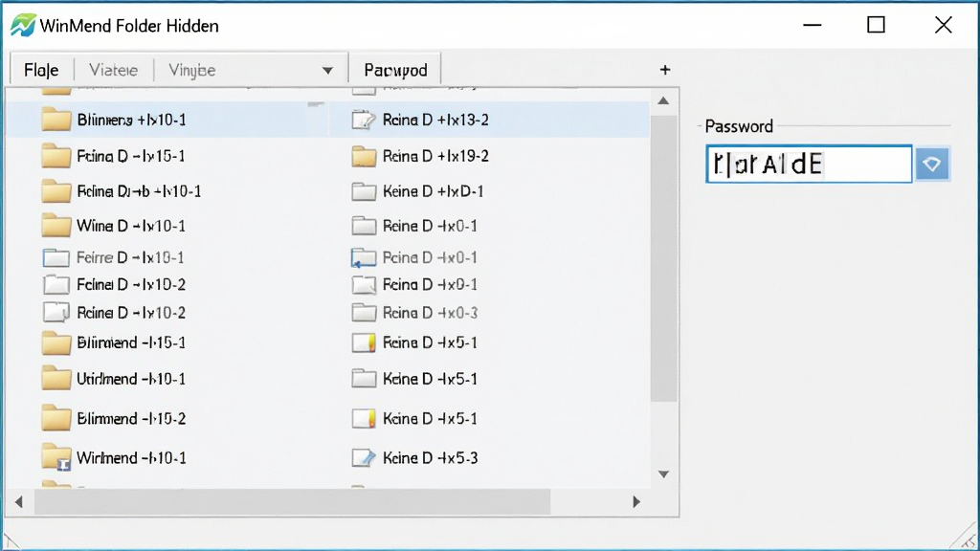980x551 pixels.
Task: Select the Vinyite tab
Action: (x=191, y=70)
